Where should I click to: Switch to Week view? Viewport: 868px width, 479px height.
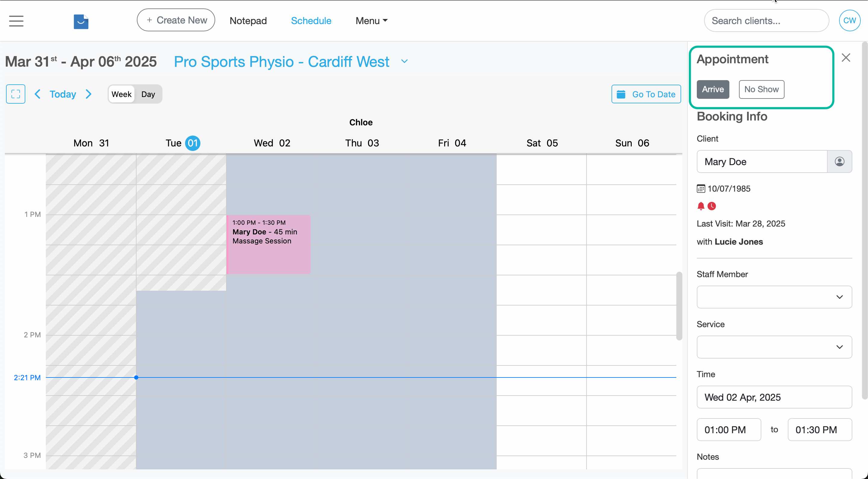pyautogui.click(x=121, y=94)
